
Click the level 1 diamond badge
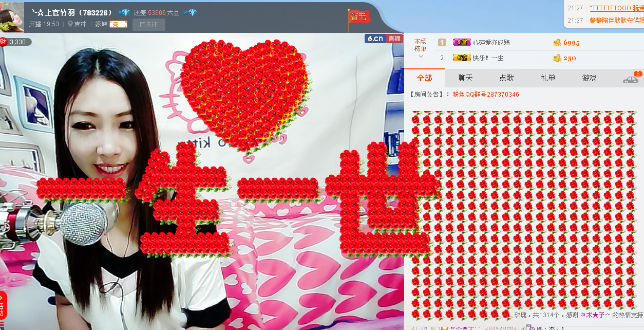pos(124,12)
